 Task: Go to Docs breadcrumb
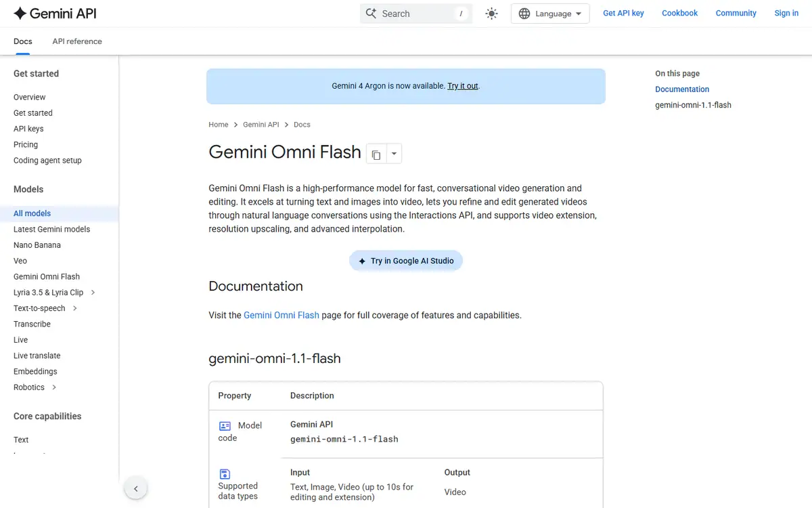(302, 125)
